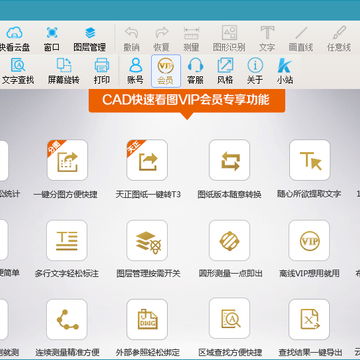360x360 pixels.
Task: Click 屏幕旋转 screen rotate
Action: (64, 71)
